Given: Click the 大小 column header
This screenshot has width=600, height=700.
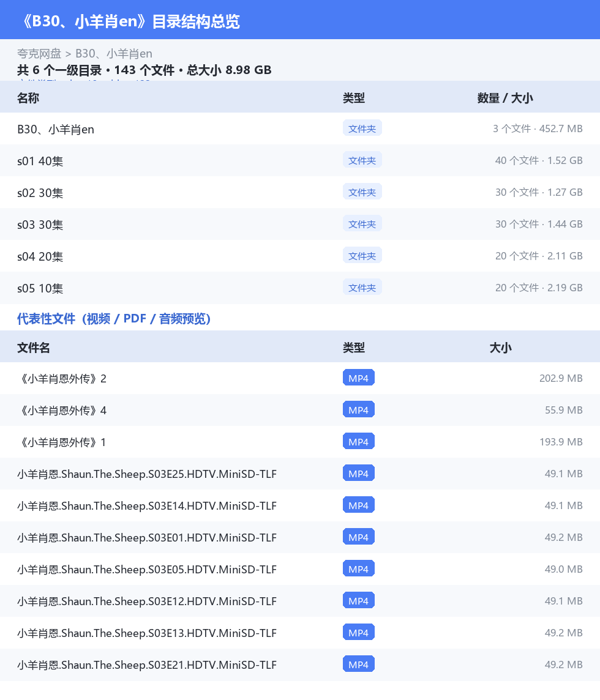Looking at the screenshot, I should point(500,348).
